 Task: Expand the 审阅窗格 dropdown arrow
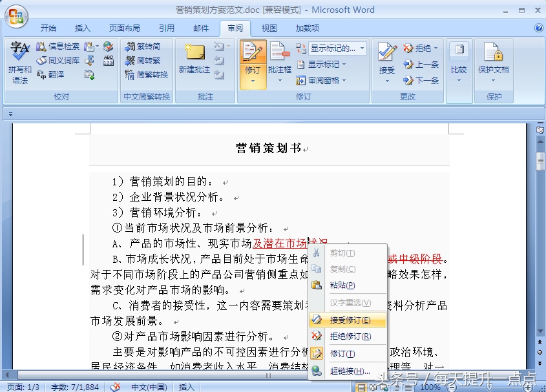coord(344,81)
